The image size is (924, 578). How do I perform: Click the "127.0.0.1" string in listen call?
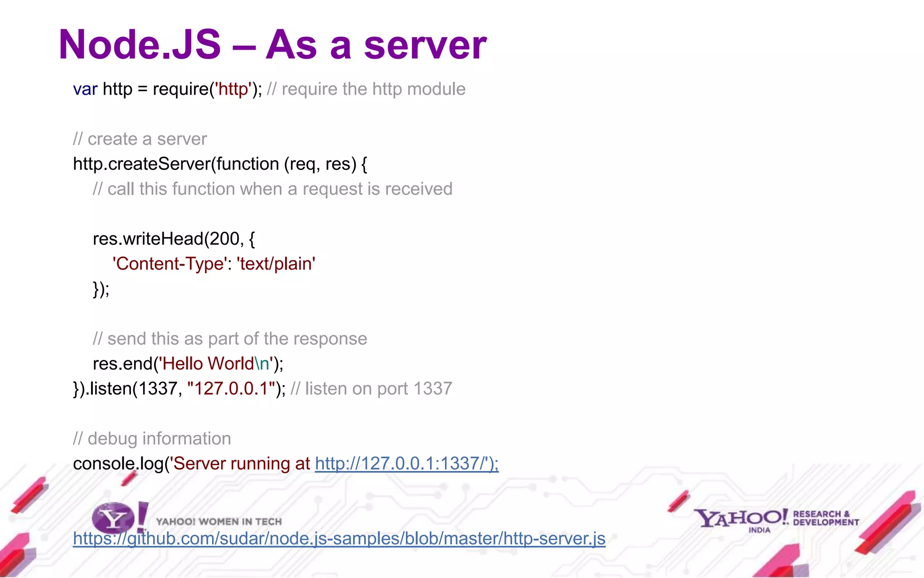231,389
